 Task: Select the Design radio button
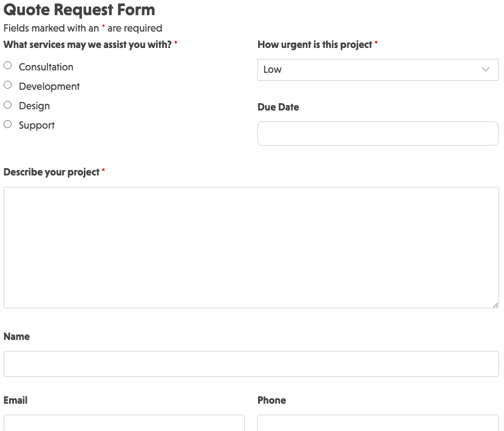pyautogui.click(x=8, y=105)
